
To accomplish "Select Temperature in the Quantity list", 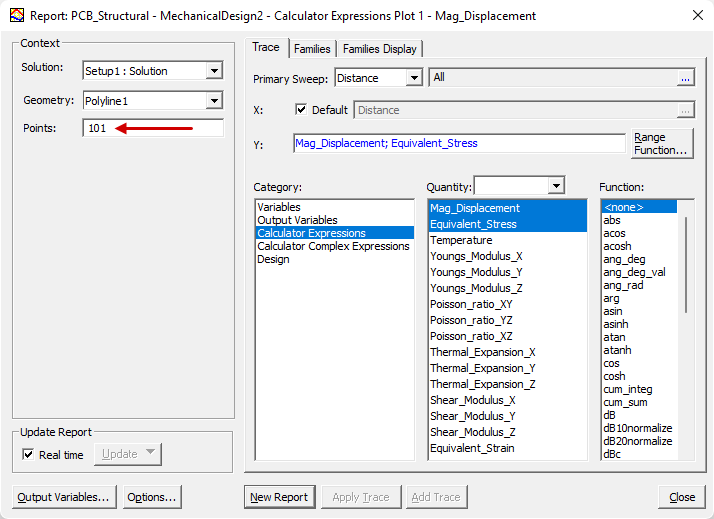I will tap(461, 240).
